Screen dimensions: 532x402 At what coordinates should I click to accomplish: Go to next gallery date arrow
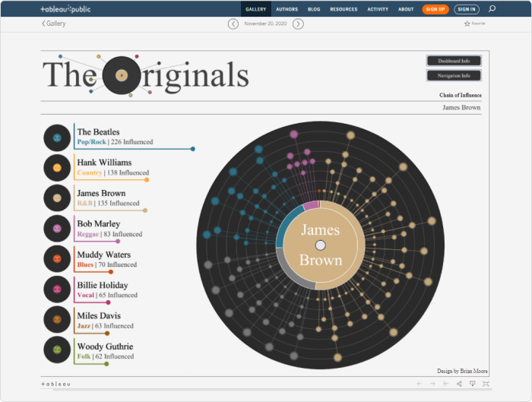pyautogui.click(x=298, y=24)
